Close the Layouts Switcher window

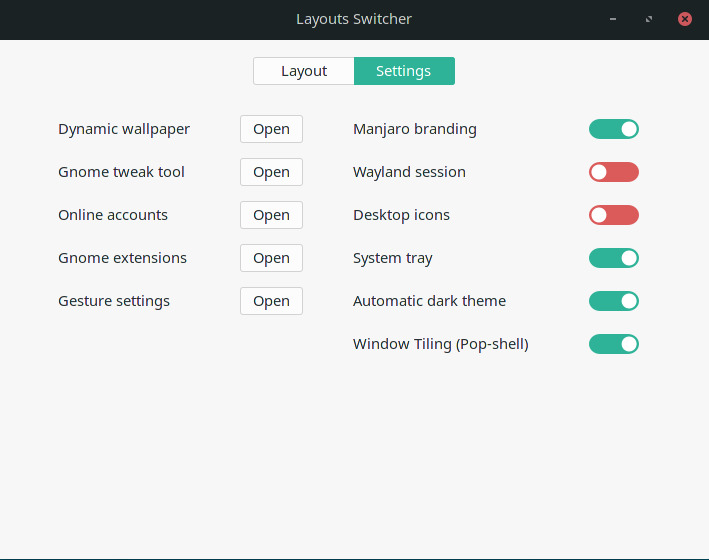685,19
